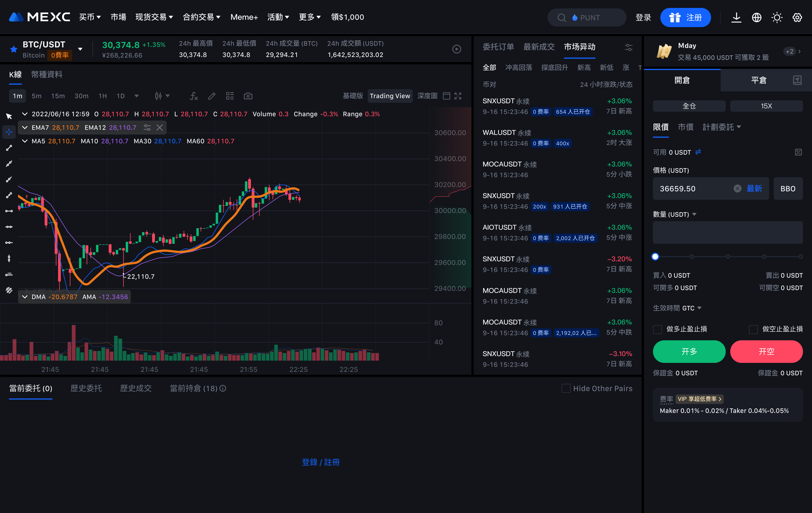This screenshot has width=812, height=513.
Task: Click the position size slider handle
Action: pyautogui.click(x=655, y=257)
